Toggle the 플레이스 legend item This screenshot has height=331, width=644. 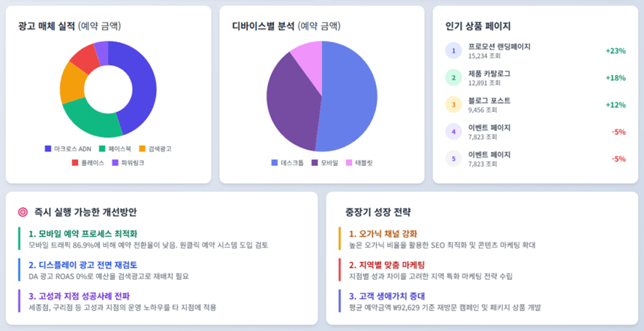[88, 162]
